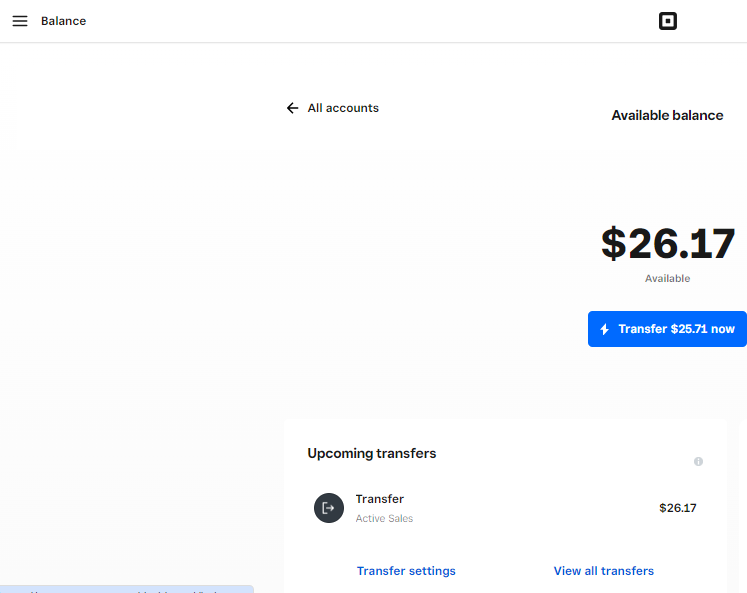
Task: Click the $26.17 upcoming transfer amount
Action: (677, 508)
